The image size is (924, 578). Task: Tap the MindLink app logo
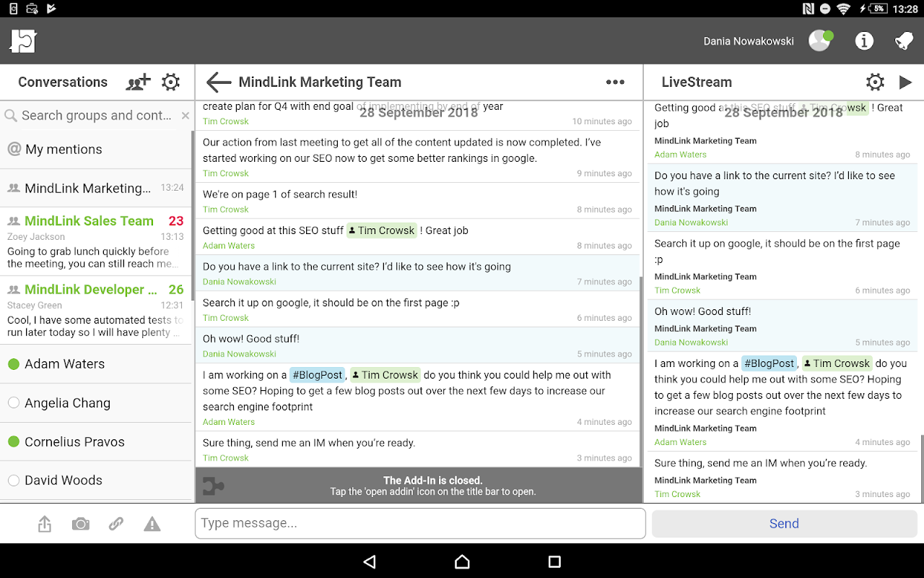[x=23, y=41]
